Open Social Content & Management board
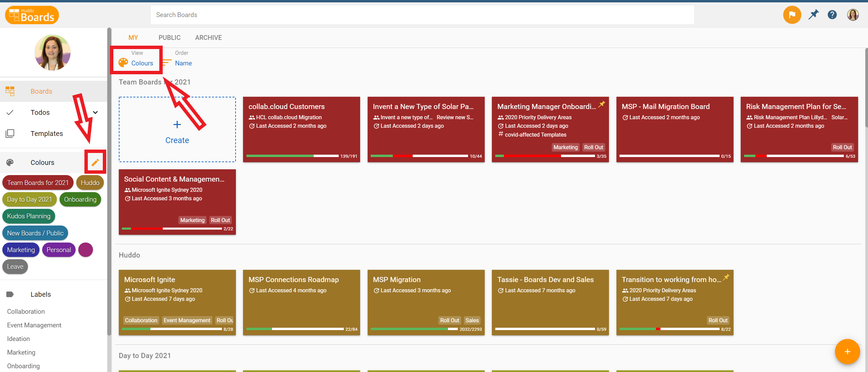Image resolution: width=868 pixels, height=372 pixels. point(177,202)
